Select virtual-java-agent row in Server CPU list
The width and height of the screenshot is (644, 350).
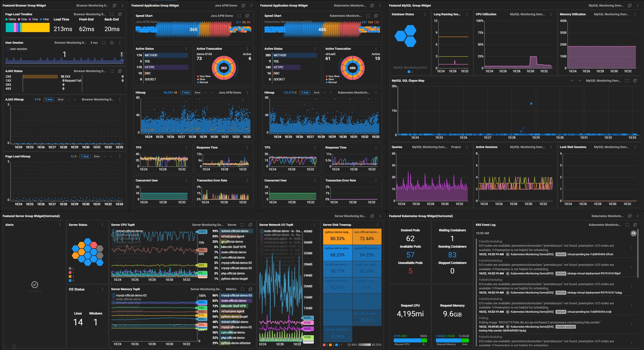click(x=232, y=236)
